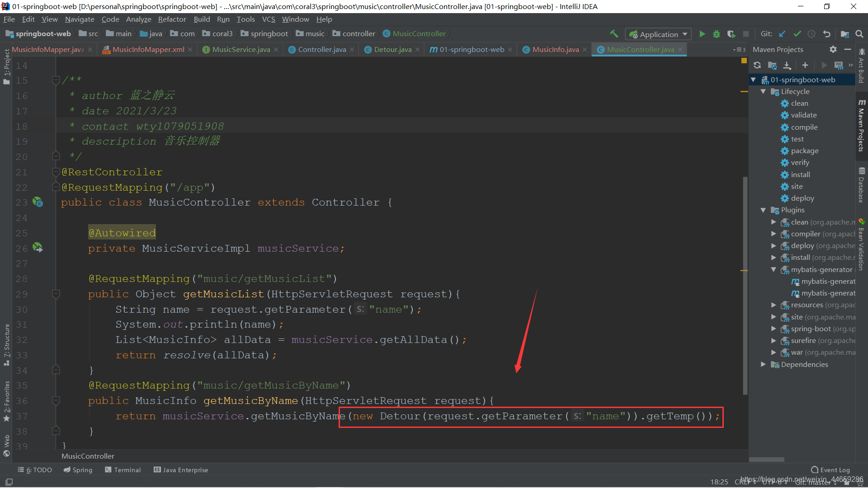Screen dimensions: 868x488
Task: Expand the Dependencies tree node
Action: click(x=763, y=364)
